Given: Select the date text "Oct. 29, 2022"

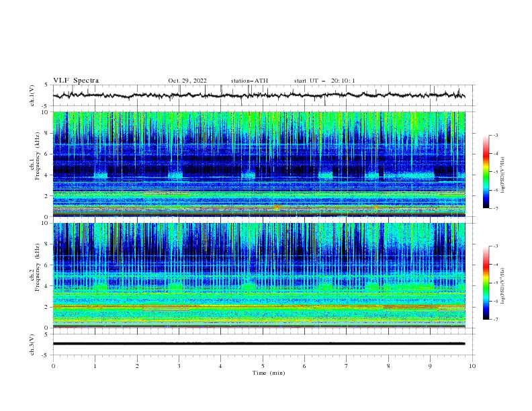Looking at the screenshot, I should coord(187,81).
